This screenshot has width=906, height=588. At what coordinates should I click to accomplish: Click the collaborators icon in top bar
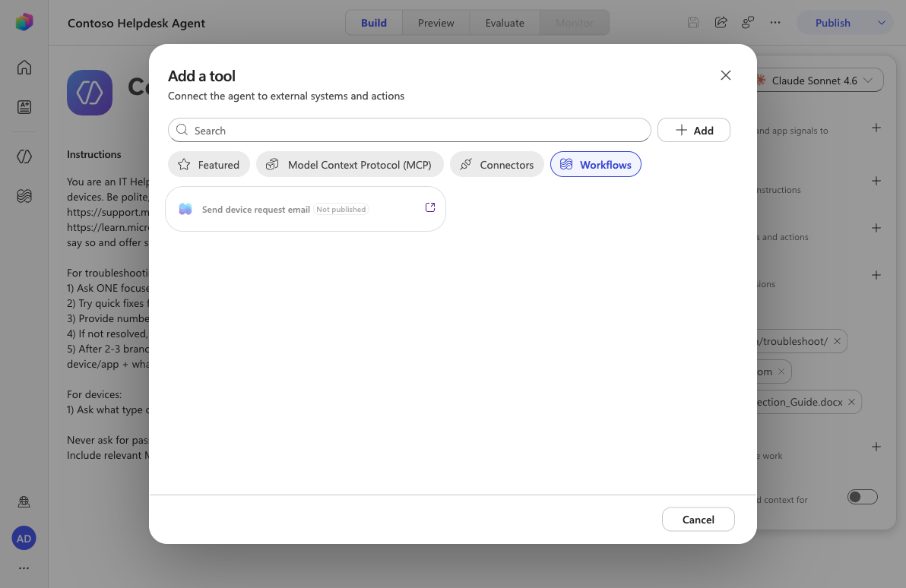(x=748, y=23)
